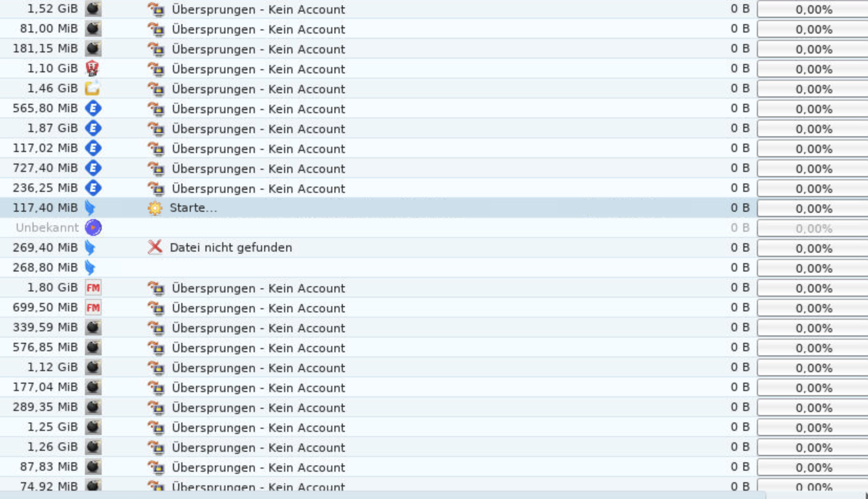Viewport: 868px width, 499px height.
Task: Click the red X icon for Datei nicht gefunden
Action: coord(155,247)
